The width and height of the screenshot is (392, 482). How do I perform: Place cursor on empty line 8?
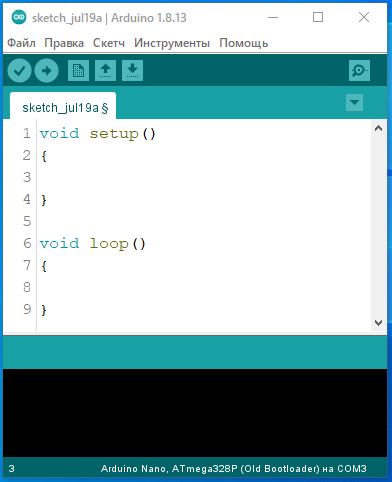pyautogui.click(x=203, y=288)
